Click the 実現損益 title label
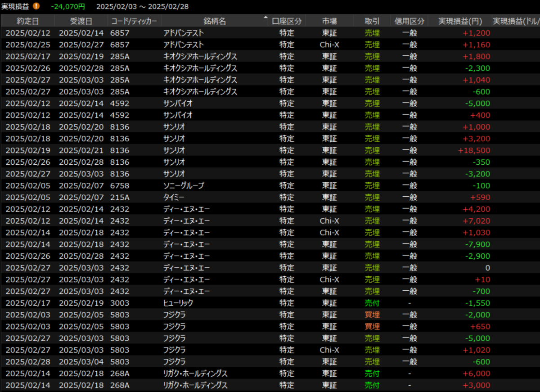 [16, 6]
